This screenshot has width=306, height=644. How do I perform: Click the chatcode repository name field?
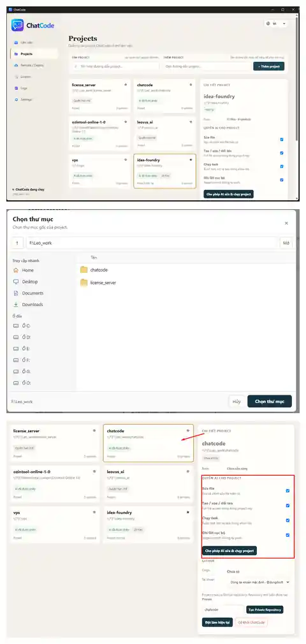point(222,610)
